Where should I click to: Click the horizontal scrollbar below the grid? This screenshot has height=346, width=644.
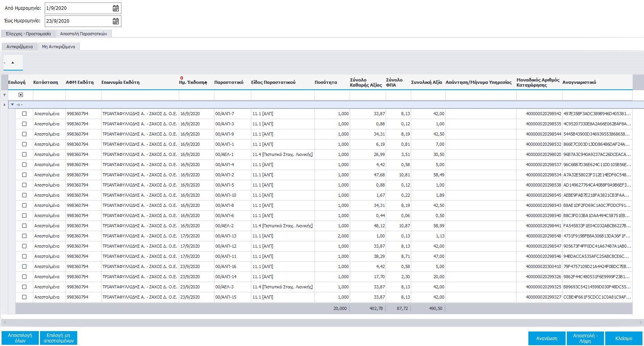pyautogui.click(x=321, y=322)
